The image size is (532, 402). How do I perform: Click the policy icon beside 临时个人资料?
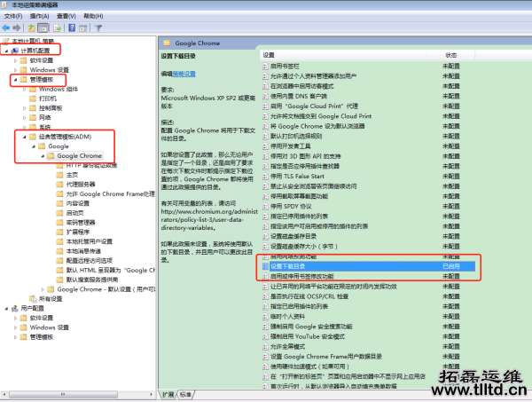tap(265, 317)
